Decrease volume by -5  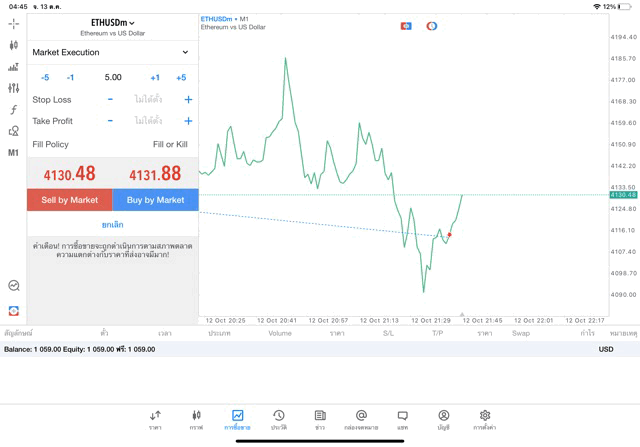tap(45, 77)
